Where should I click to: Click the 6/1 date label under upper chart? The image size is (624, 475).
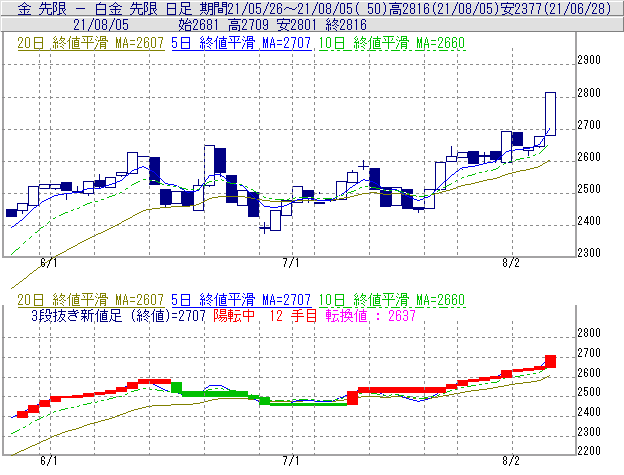click(49, 263)
